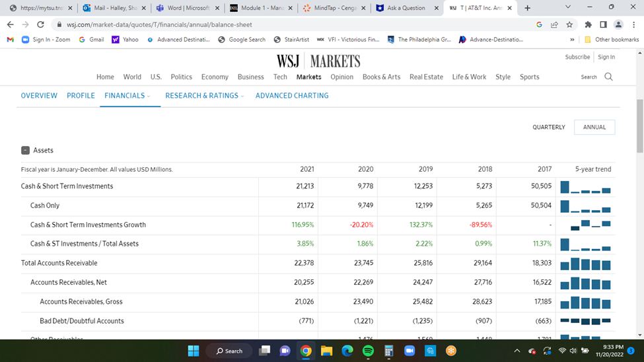Image resolution: width=644 pixels, height=362 pixels.
Task: Toggle the browser side panel icon
Action: [x=603, y=24]
